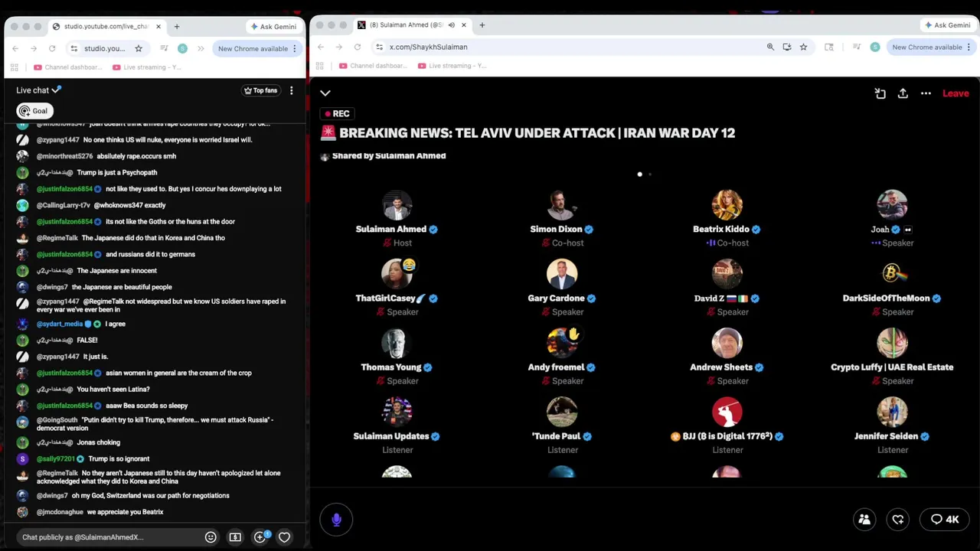Click the minimize-to-dock Space icon

click(x=880, y=93)
